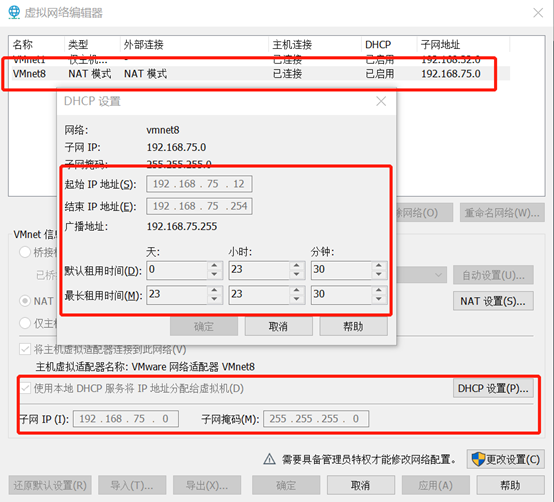554x502 pixels.
Task: Increase default lease hours with up arrow
Action: pos(297,266)
